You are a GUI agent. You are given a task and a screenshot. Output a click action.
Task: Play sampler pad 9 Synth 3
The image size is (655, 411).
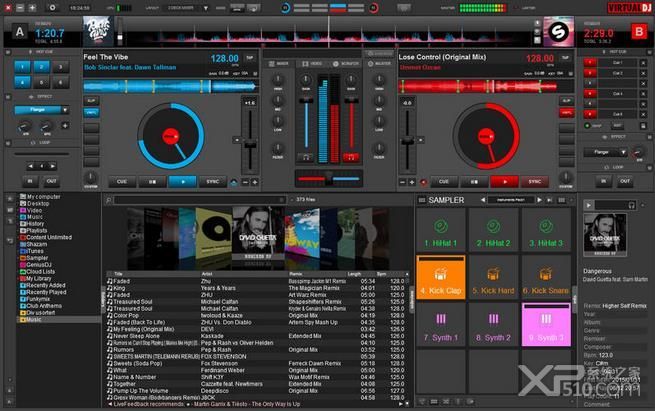546,325
